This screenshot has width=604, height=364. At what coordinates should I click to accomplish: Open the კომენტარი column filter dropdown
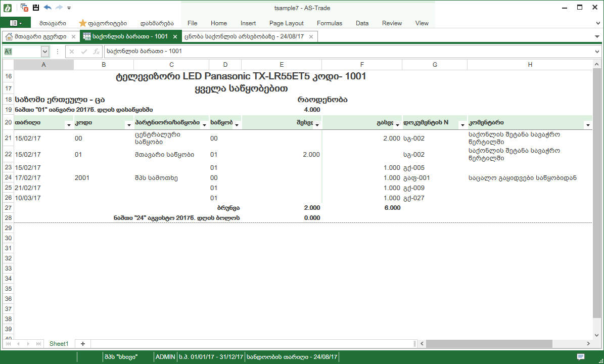coord(588,125)
